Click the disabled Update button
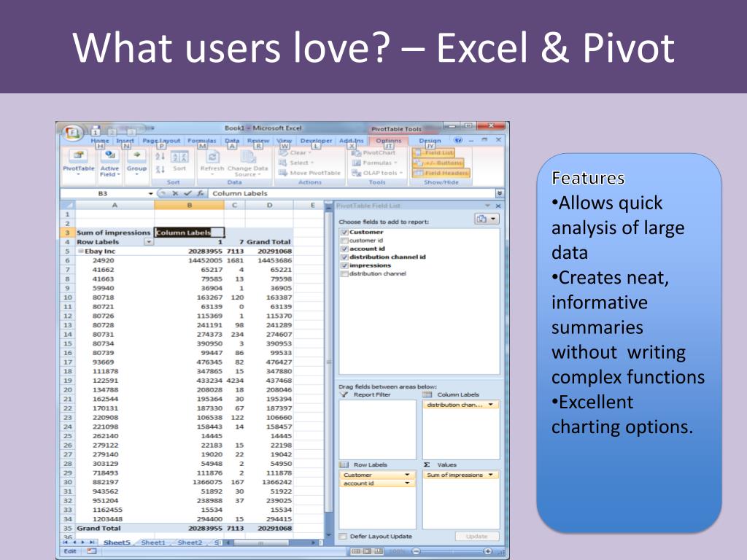Image resolution: width=747 pixels, height=560 pixels. pyautogui.click(x=477, y=536)
